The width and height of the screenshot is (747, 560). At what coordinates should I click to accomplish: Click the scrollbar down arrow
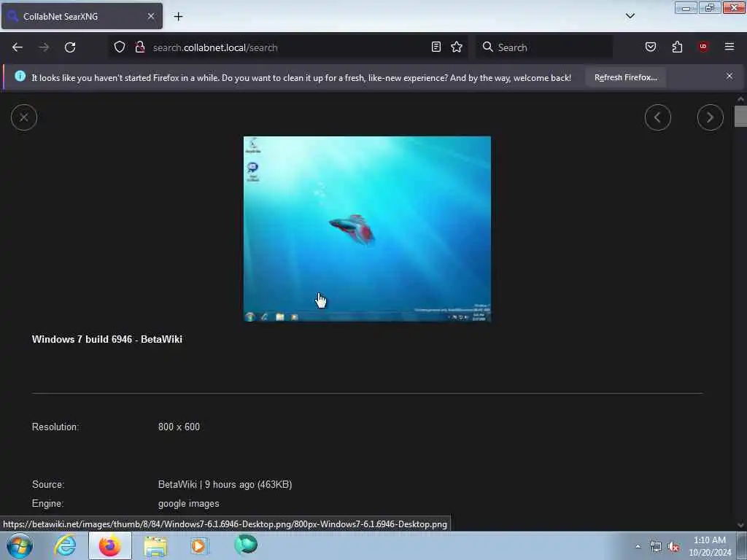740,525
